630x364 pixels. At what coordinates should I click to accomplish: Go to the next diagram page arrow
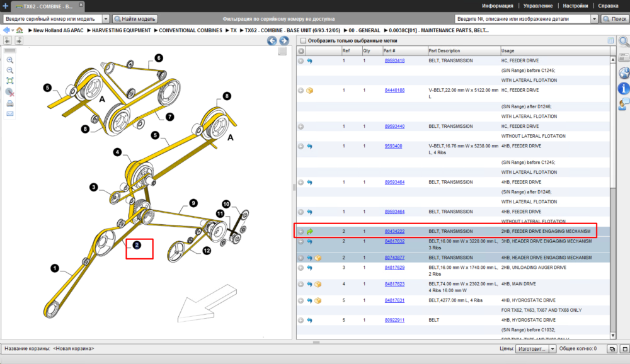click(x=284, y=40)
